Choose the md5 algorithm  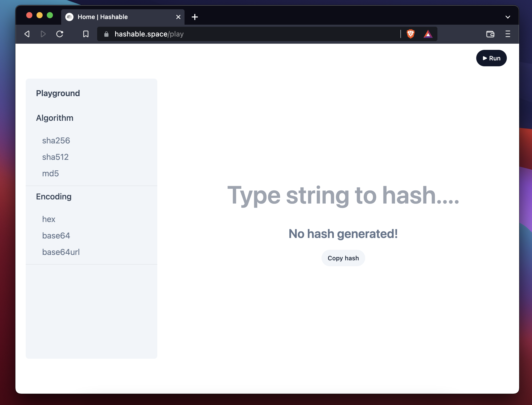(x=51, y=173)
